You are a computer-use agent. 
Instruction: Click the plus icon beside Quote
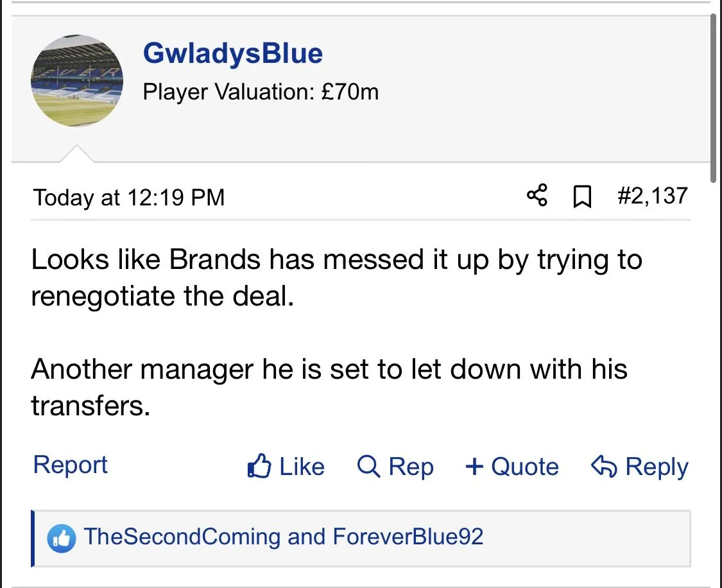(474, 467)
